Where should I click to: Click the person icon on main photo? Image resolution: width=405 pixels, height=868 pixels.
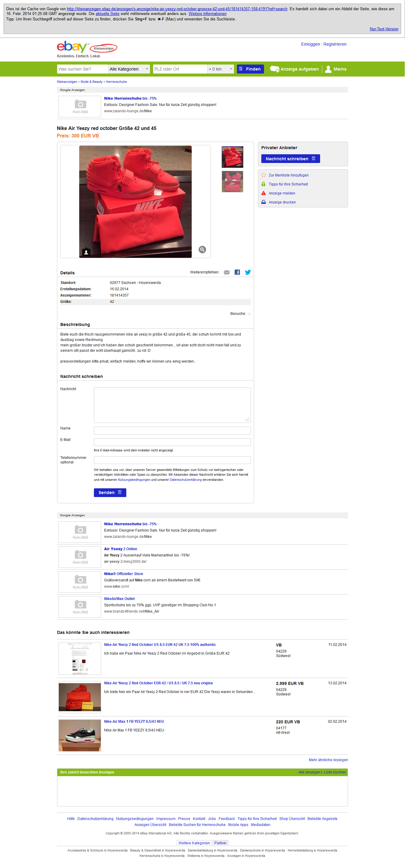pos(86,252)
